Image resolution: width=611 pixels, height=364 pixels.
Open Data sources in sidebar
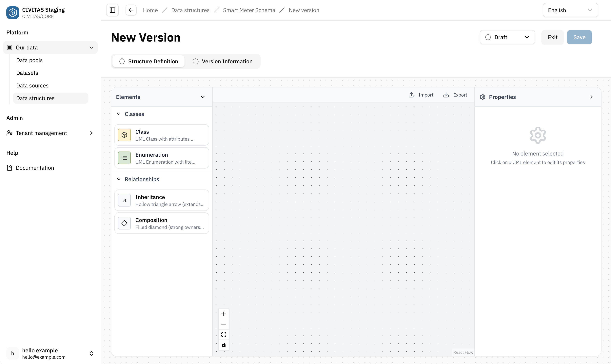(50, 85)
